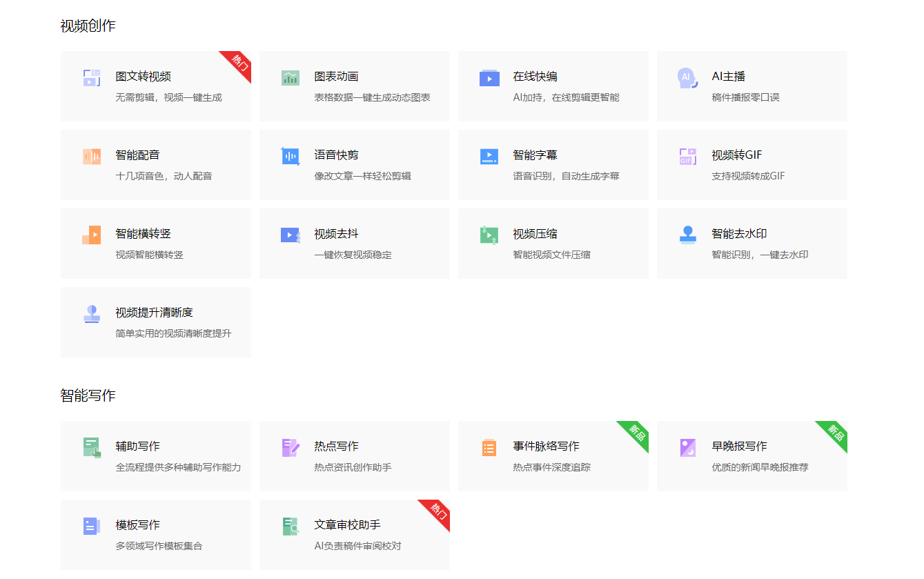
Task: Open the 在线快编 editor title
Action: click(x=535, y=77)
